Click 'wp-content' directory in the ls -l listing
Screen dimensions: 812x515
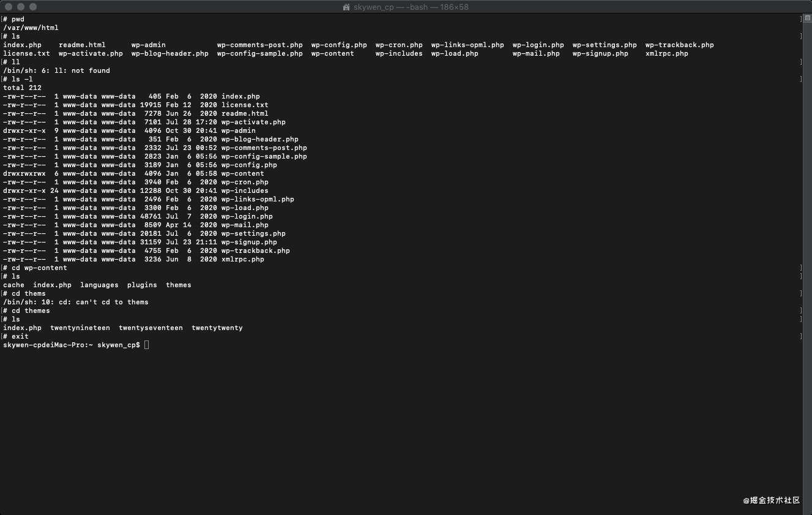[x=243, y=173]
